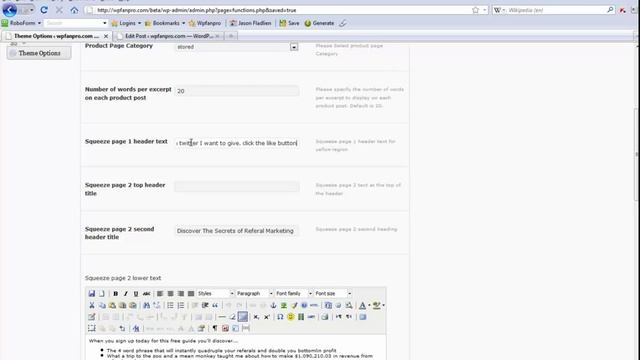Reload the page with the refresh button

(x=44, y=10)
